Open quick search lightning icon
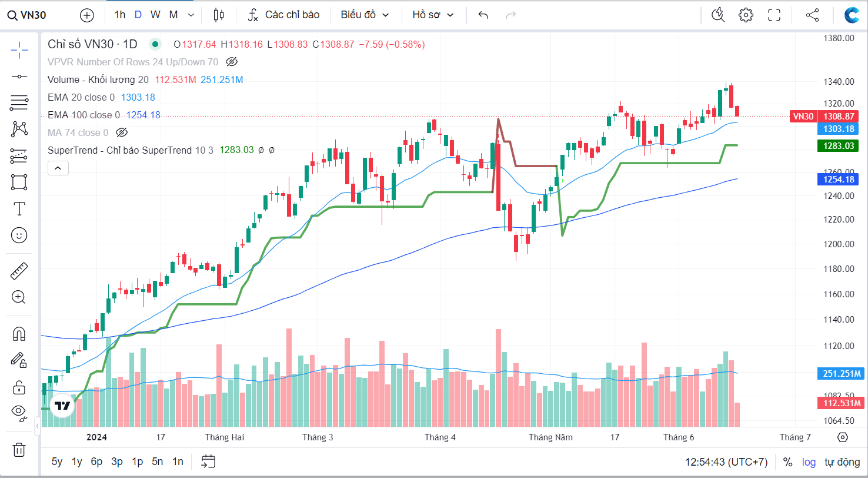868x478 pixels. point(717,15)
